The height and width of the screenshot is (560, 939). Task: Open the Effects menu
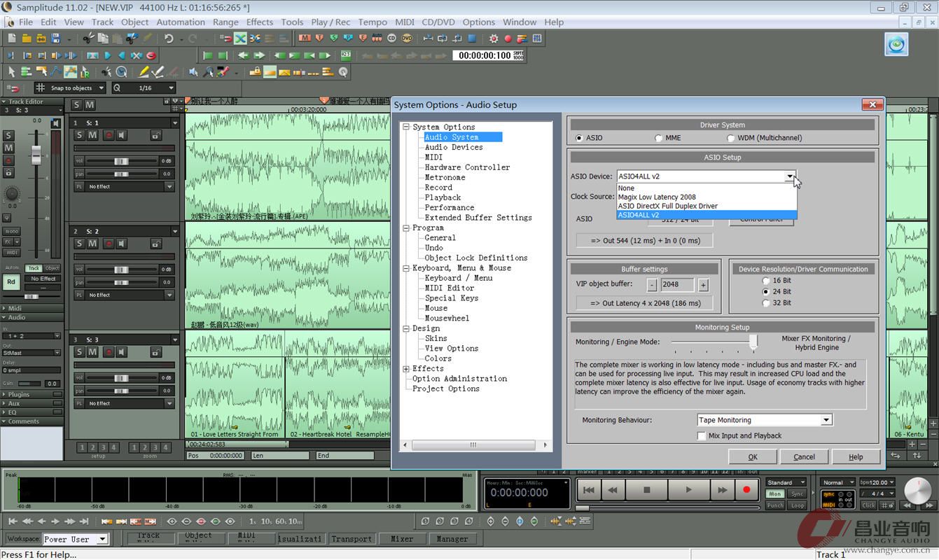pyautogui.click(x=260, y=22)
